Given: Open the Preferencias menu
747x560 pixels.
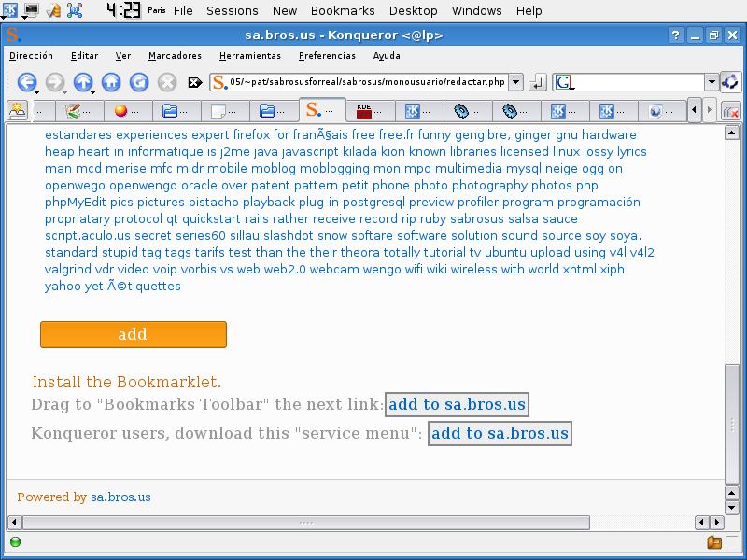Looking at the screenshot, I should (x=327, y=56).
